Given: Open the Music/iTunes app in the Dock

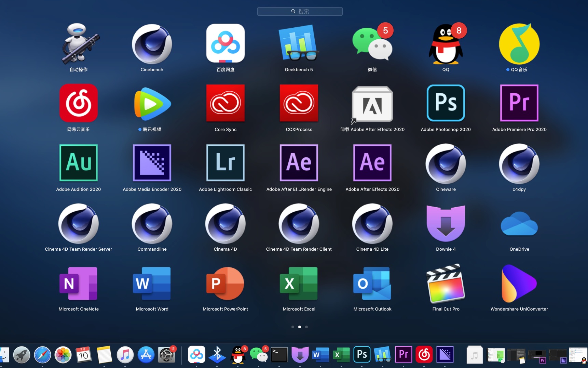Looking at the screenshot, I should coord(125,355).
